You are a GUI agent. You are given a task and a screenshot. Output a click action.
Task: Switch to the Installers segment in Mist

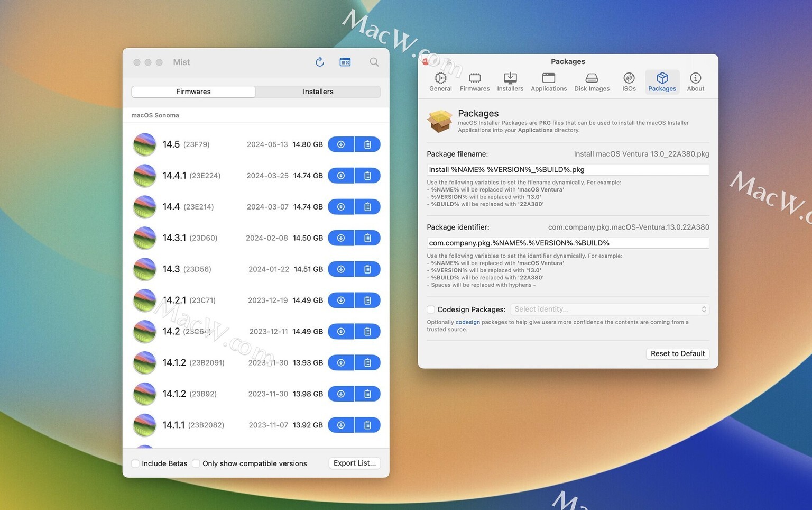(x=318, y=92)
